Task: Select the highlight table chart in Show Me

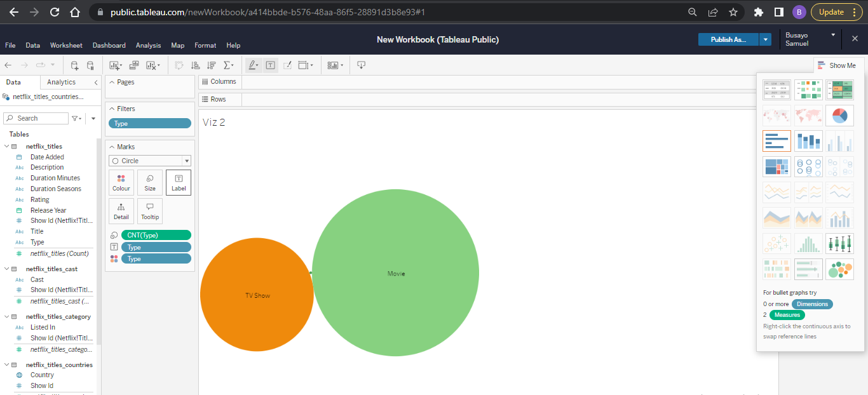Action: (x=839, y=90)
